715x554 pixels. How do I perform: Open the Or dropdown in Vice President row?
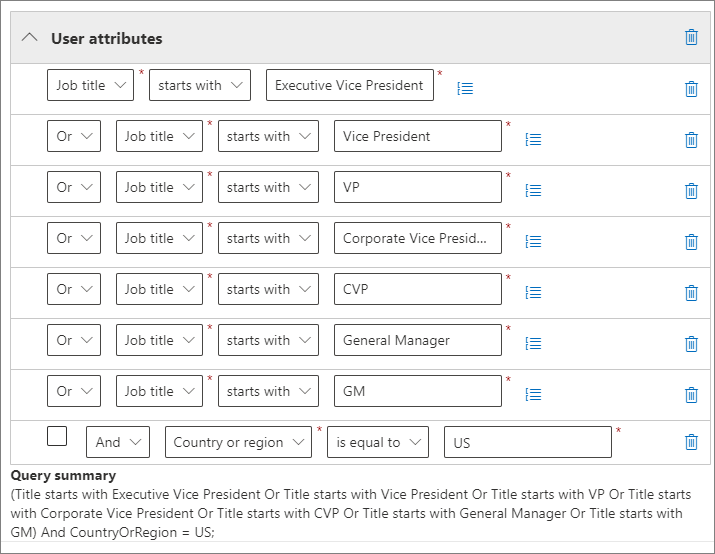pyautogui.click(x=74, y=136)
